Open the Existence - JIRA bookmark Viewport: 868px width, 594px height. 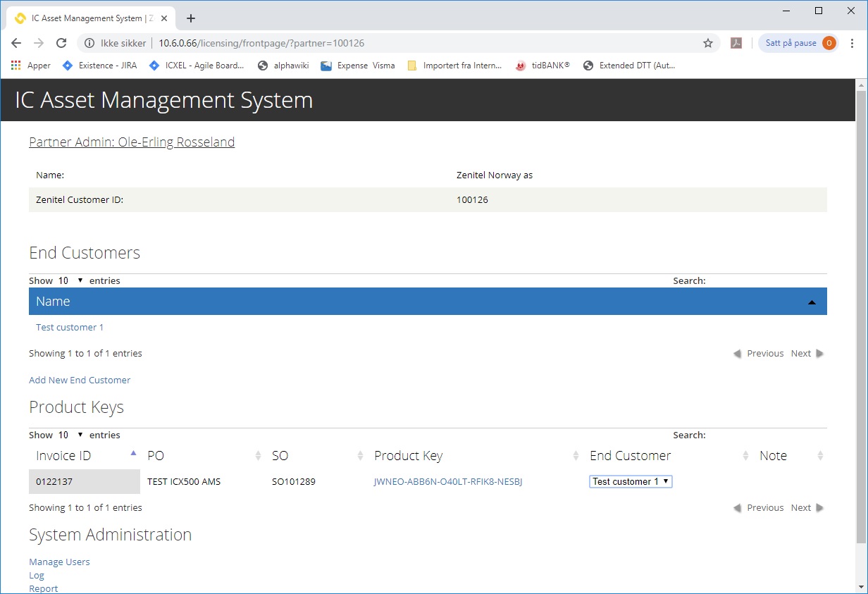point(99,66)
